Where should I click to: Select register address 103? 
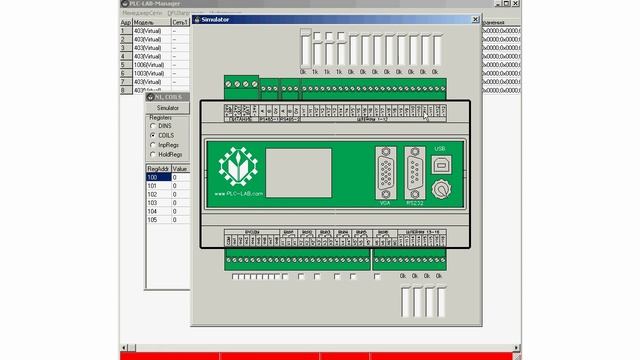[158, 203]
